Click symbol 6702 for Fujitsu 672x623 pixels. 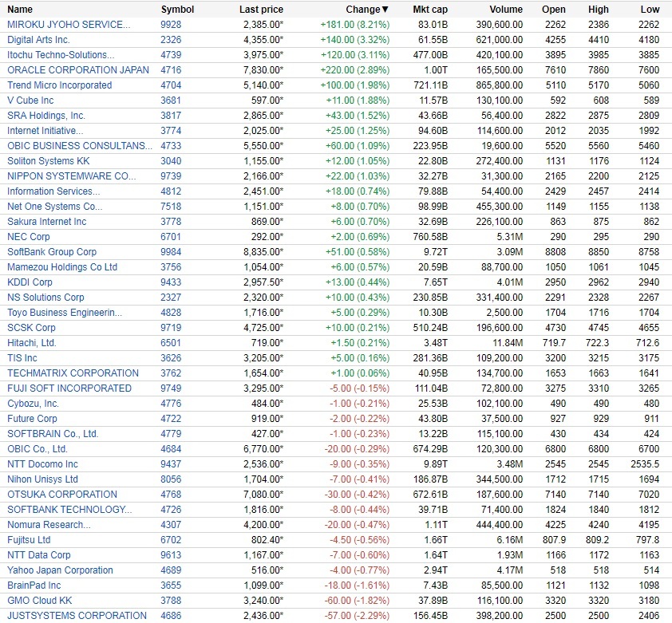coord(171,540)
